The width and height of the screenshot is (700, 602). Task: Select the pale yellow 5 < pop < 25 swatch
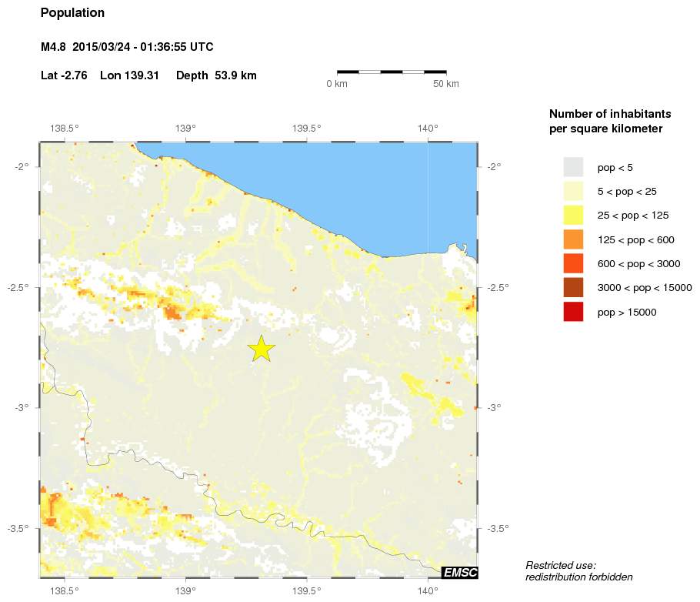(573, 191)
